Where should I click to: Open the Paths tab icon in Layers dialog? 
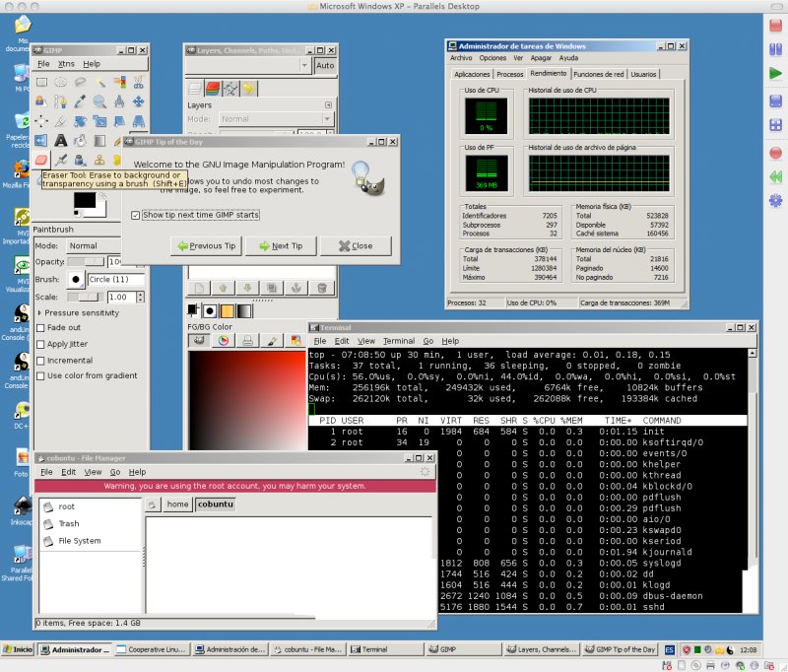(230, 89)
